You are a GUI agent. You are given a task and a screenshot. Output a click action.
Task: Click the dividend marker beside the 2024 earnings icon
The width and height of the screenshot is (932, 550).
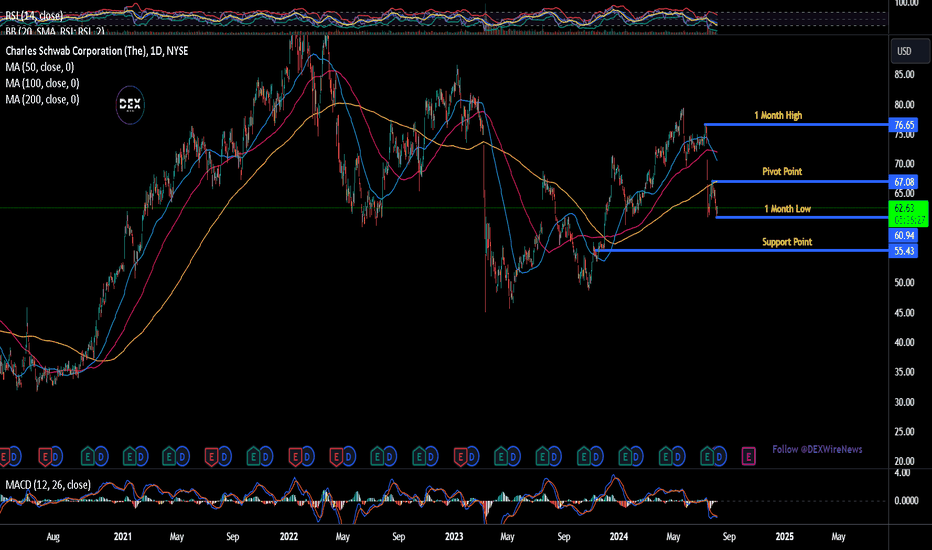(x=636, y=457)
